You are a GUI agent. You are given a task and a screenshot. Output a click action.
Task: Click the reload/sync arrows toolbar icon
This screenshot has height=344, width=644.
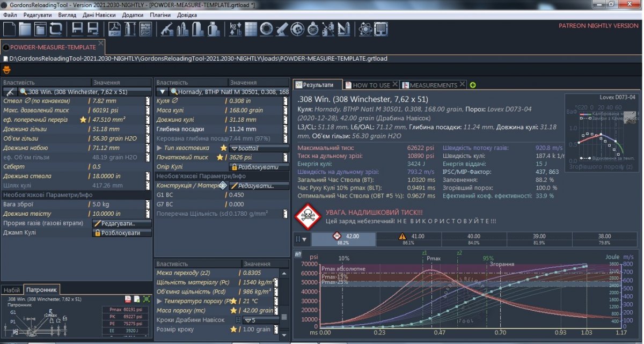coord(55,28)
